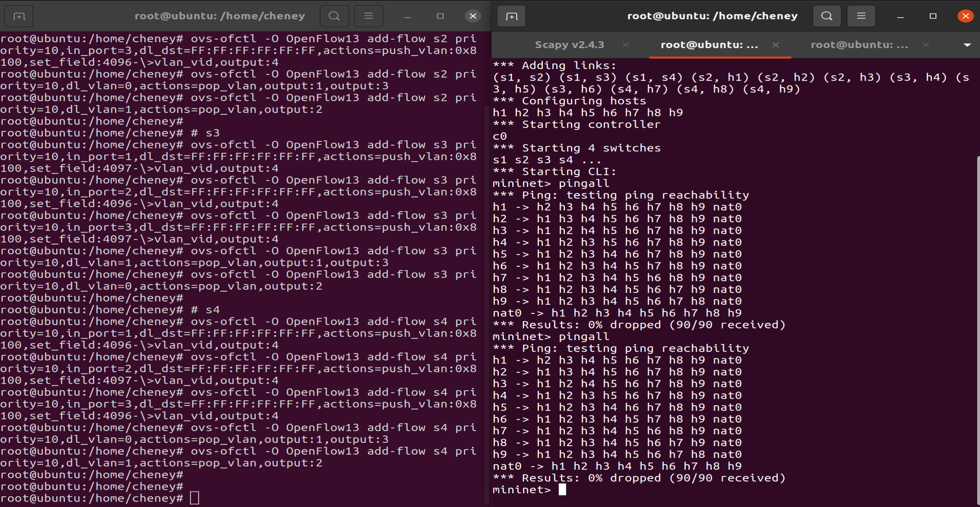The width and height of the screenshot is (980, 507).
Task: Click right window title 'root@ubuntu: /home/cheney'
Action: pyautogui.click(x=712, y=16)
